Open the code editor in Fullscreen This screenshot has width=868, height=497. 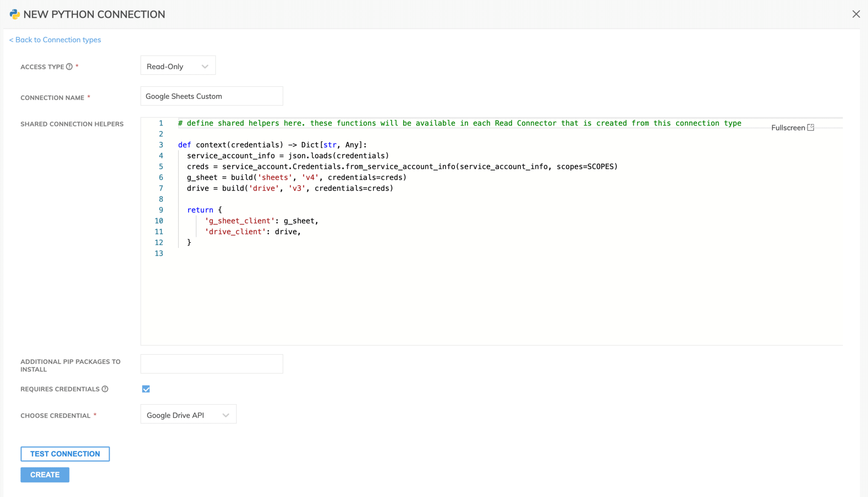tap(793, 128)
